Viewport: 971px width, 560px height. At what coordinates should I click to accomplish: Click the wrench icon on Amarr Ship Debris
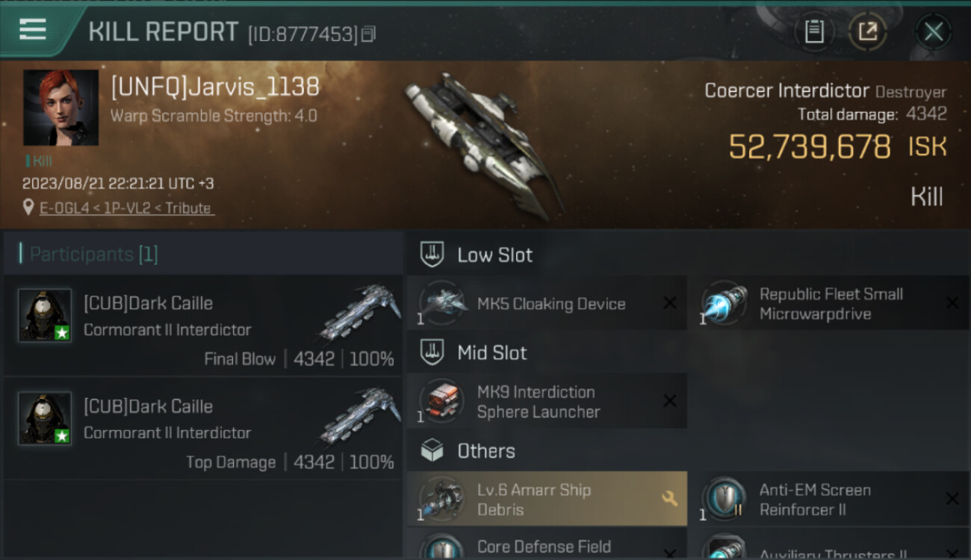(670, 498)
